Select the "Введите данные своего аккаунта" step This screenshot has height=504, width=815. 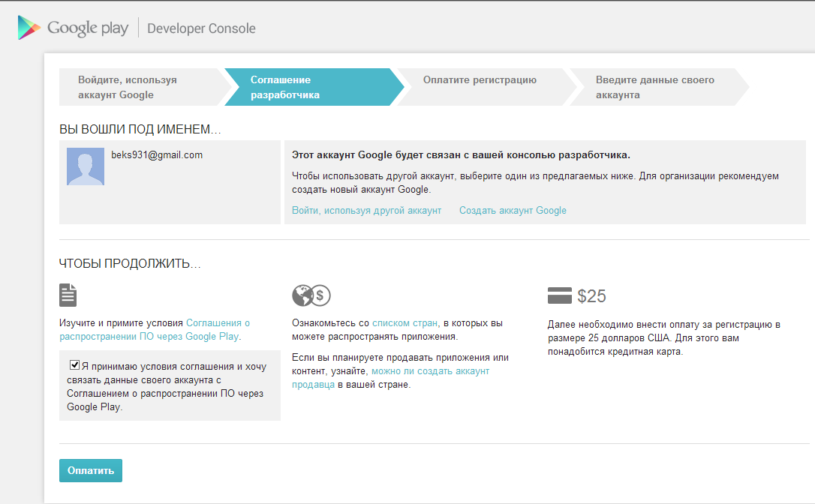coord(659,87)
